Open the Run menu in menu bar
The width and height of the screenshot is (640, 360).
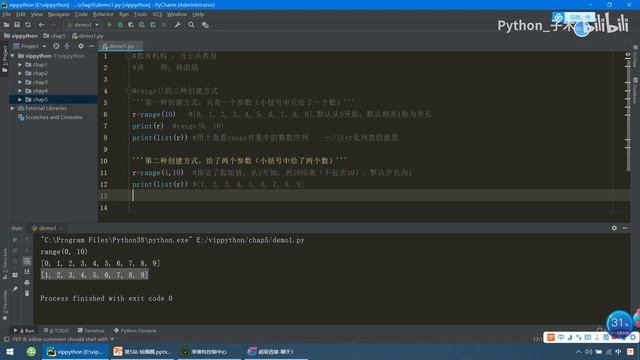[x=124, y=14]
